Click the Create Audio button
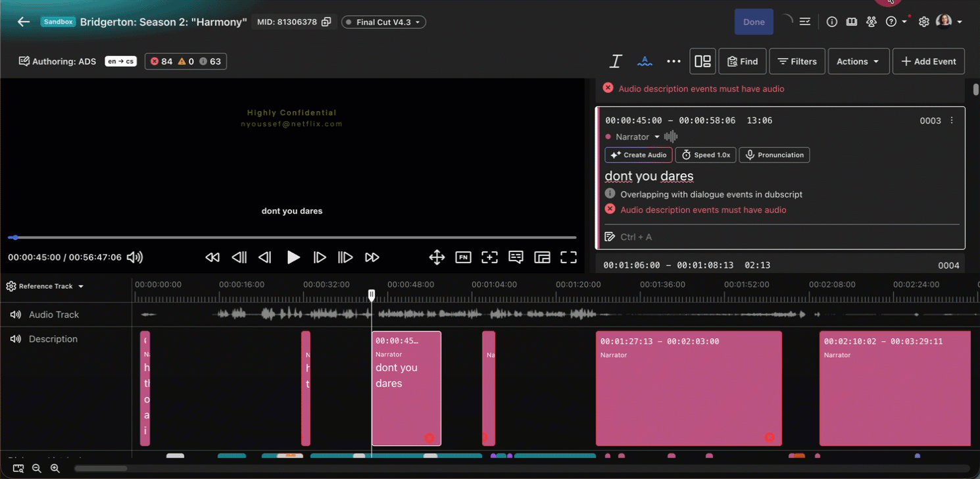Viewport: 980px width, 479px height. click(638, 155)
